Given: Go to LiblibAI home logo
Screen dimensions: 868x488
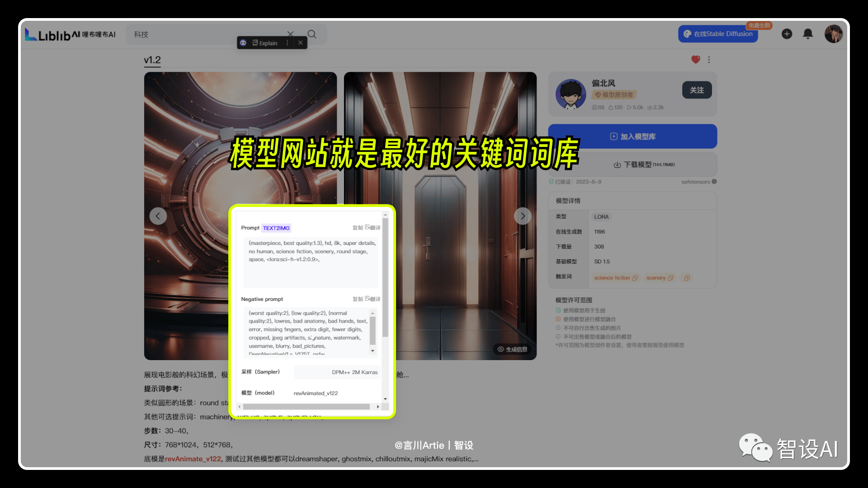Looking at the screenshot, I should (71, 34).
